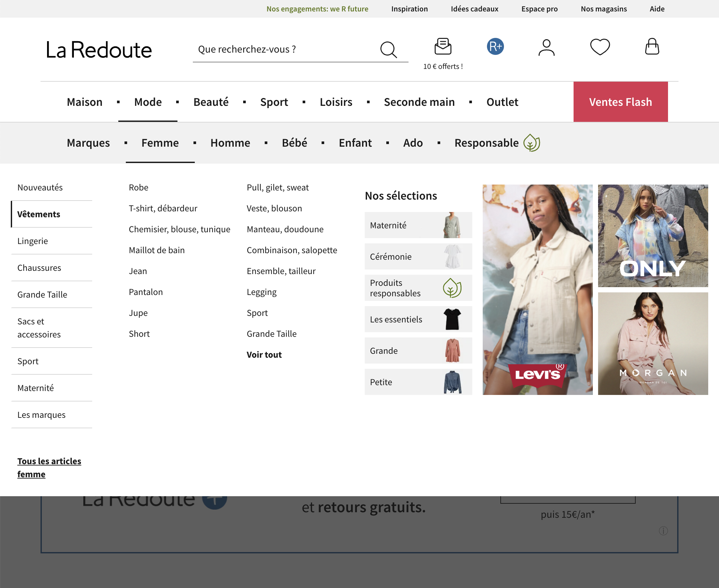This screenshot has height=588, width=719.
Task: Open the shopping bag icon
Action: tap(652, 46)
